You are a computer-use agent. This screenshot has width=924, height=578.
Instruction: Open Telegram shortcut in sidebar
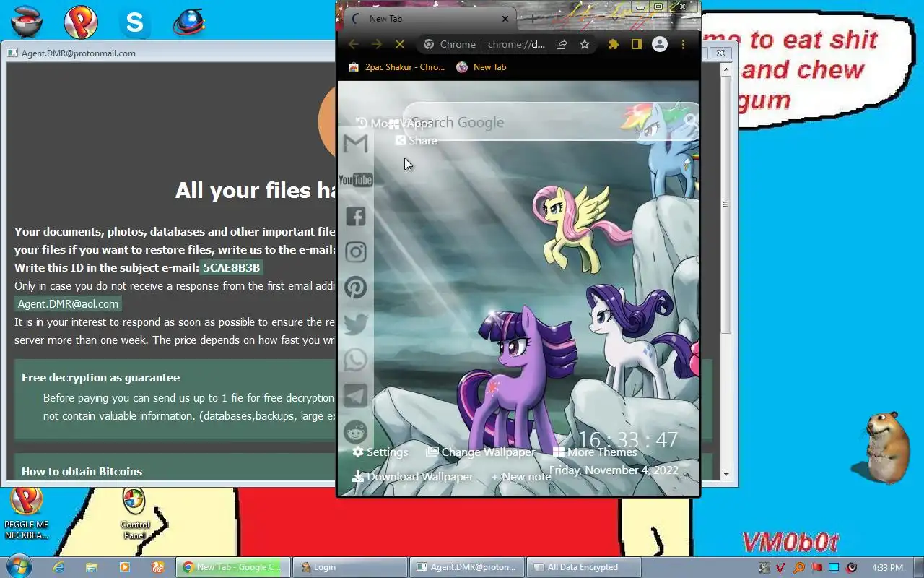tap(355, 396)
